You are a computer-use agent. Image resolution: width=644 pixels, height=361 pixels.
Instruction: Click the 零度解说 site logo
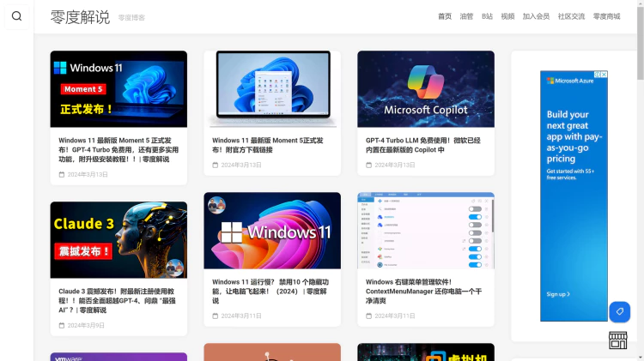click(x=80, y=17)
